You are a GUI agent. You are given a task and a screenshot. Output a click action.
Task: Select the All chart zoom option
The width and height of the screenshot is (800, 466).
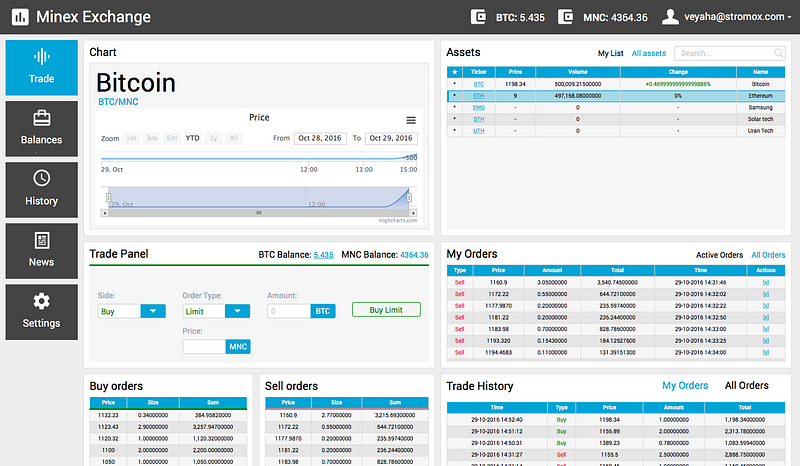tap(234, 138)
